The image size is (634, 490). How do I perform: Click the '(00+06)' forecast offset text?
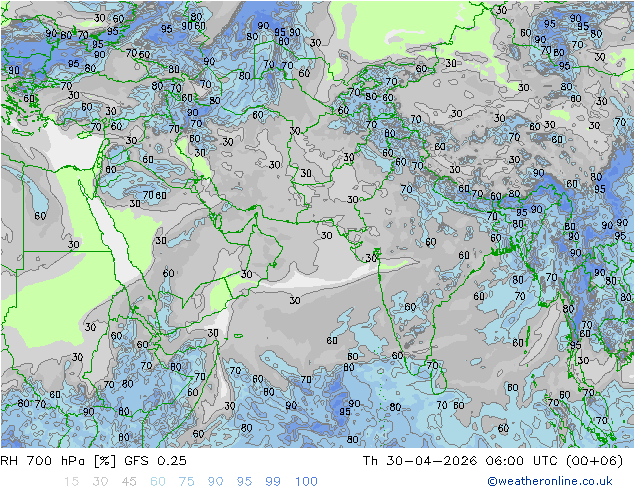click(594, 461)
